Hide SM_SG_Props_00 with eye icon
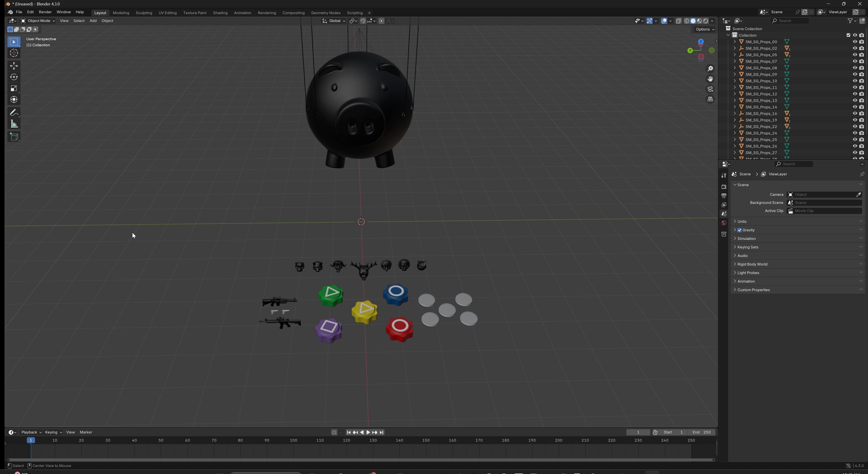868x474 pixels. [x=855, y=42]
